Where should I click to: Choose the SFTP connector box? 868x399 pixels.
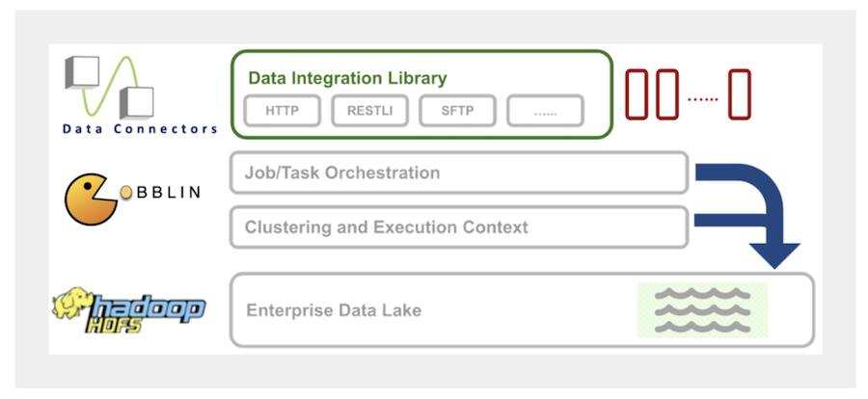pyautogui.click(x=458, y=111)
